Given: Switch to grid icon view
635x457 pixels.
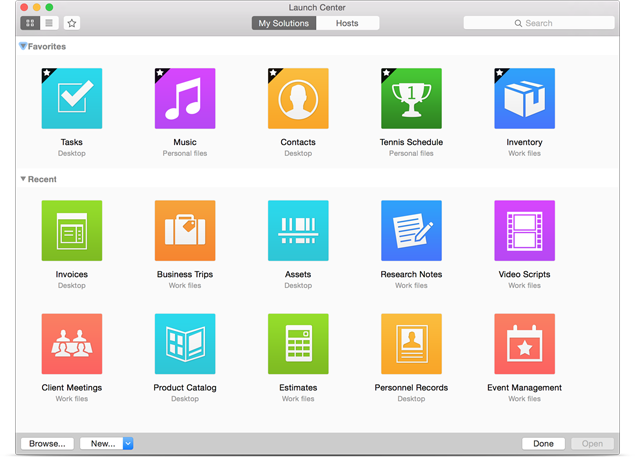Looking at the screenshot, I should click(30, 23).
